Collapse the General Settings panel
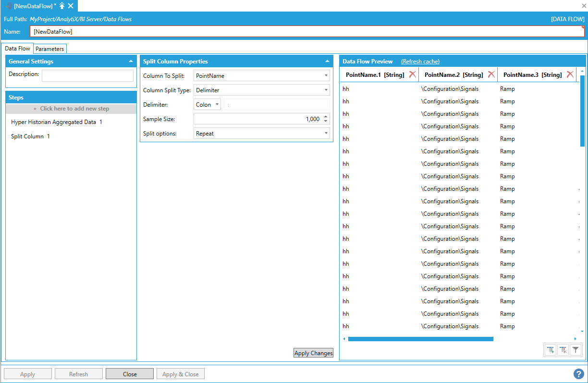The width and height of the screenshot is (588, 383). coord(131,62)
